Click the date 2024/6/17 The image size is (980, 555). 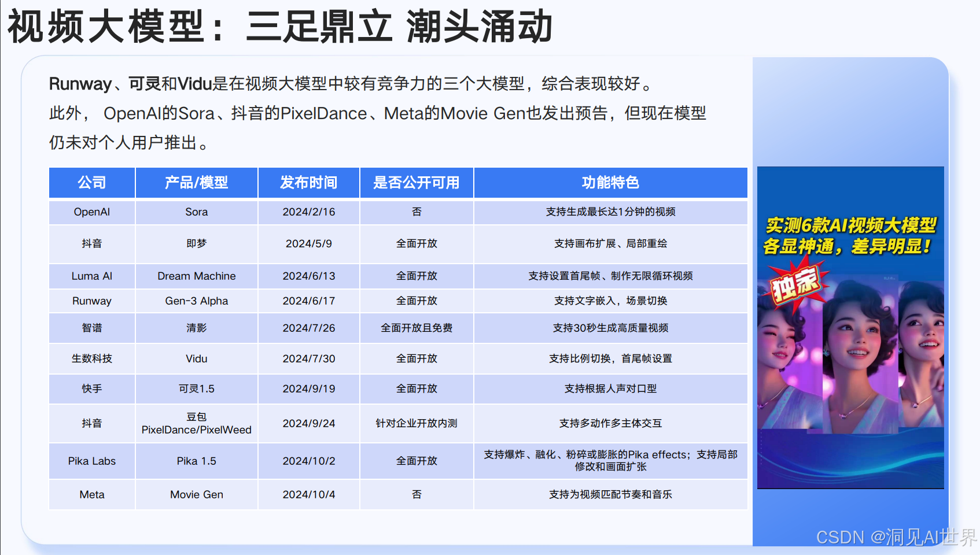309,301
